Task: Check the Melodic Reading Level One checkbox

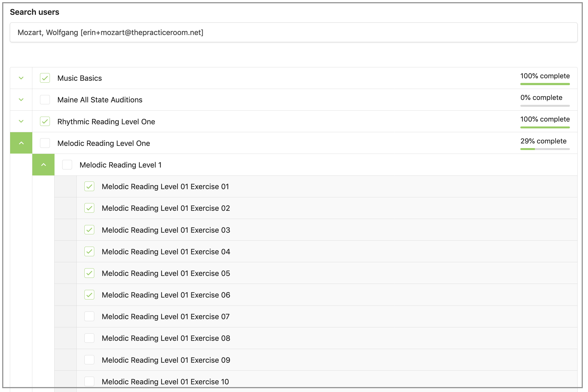Action: 45,143
